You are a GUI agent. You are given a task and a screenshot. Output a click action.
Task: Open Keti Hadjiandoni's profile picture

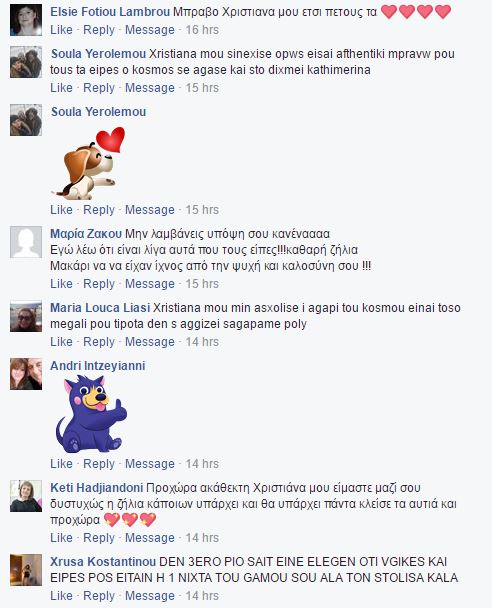pos(26,496)
